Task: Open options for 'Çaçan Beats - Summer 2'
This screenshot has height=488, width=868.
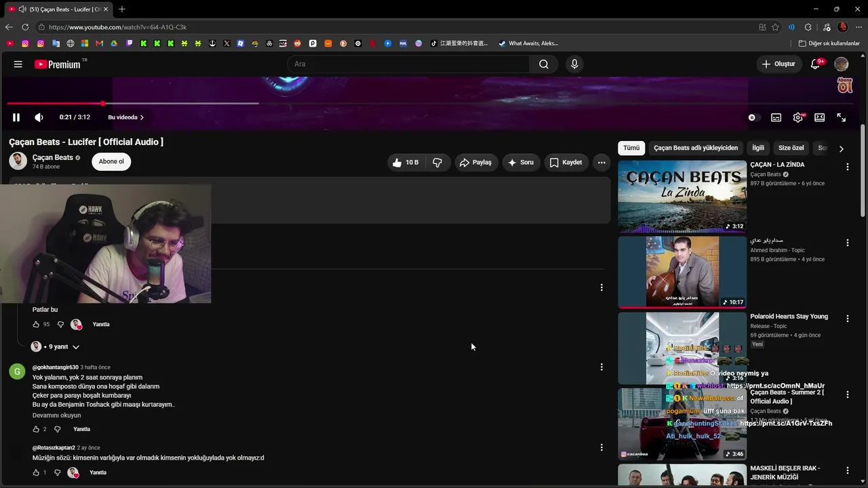Action: click(847, 394)
